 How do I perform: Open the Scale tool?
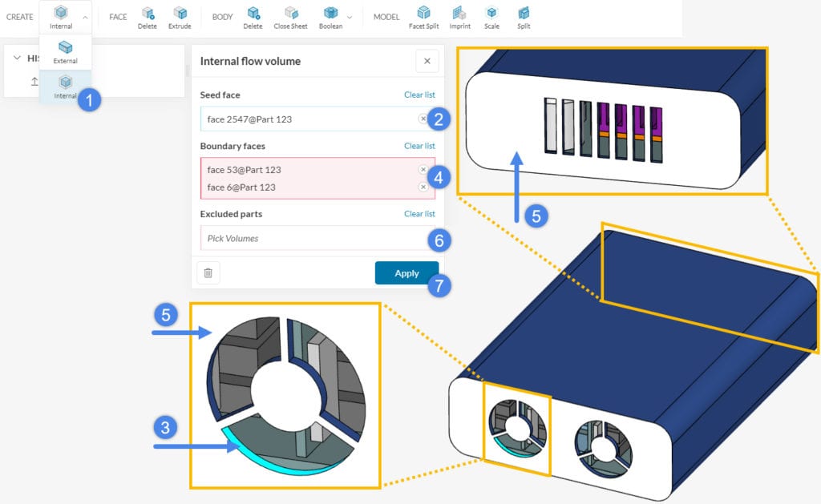tap(491, 14)
